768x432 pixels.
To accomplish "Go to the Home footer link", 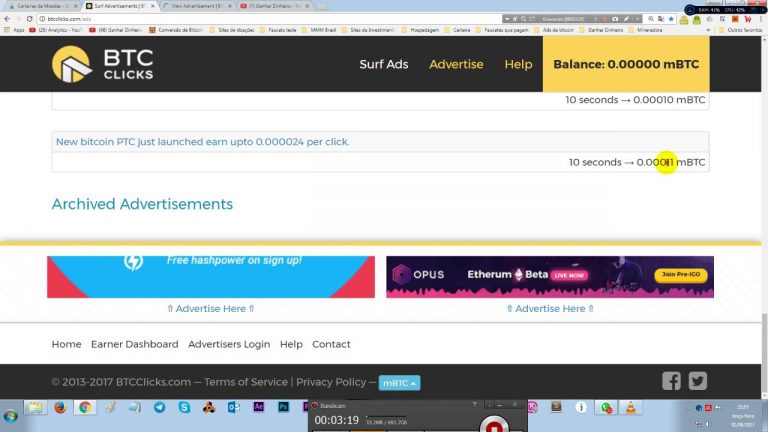I will 67,344.
